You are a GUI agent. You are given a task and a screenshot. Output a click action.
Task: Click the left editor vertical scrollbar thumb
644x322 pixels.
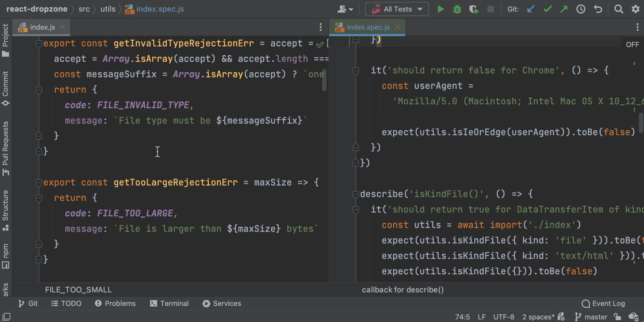tap(324, 80)
